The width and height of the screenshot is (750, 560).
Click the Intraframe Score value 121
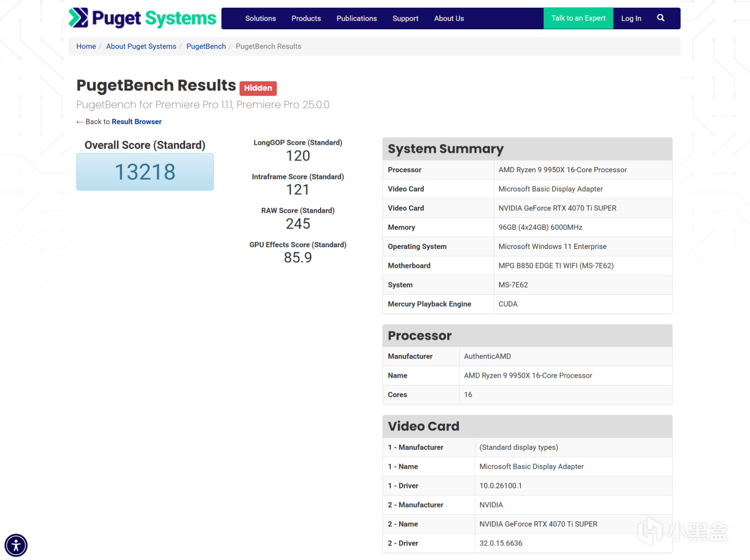tap(298, 190)
